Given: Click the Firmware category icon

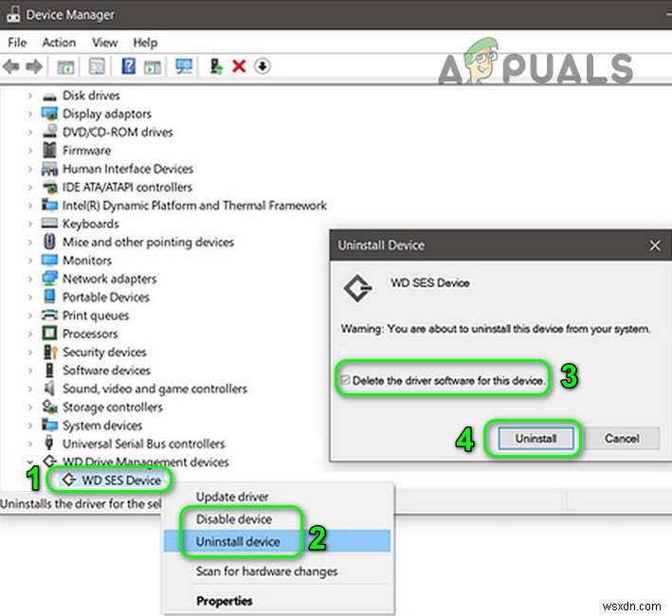Looking at the screenshot, I should 49,150.
